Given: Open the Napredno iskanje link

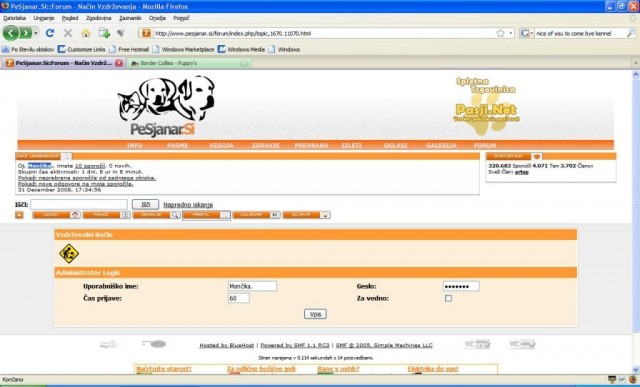Looking at the screenshot, I should click(188, 205).
